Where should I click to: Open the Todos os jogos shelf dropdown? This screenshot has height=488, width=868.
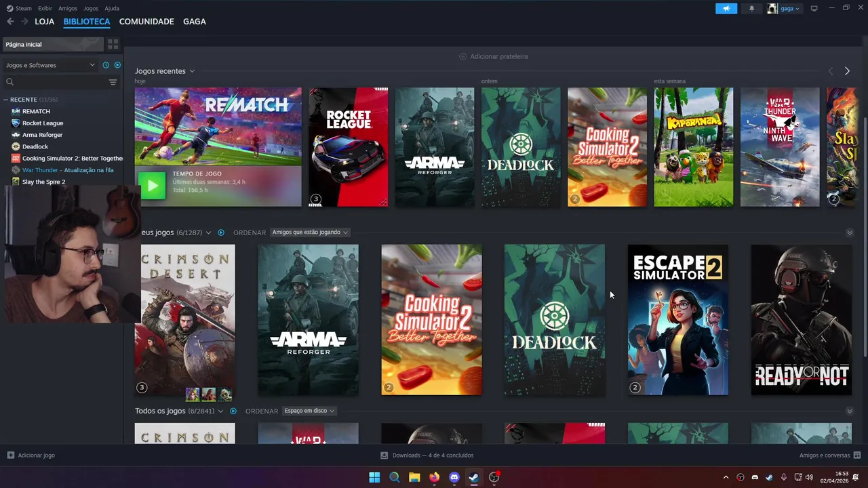(x=220, y=411)
